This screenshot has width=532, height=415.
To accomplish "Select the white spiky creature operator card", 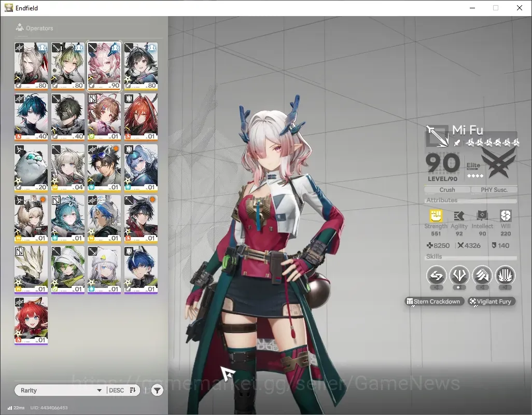I will click(x=31, y=270).
